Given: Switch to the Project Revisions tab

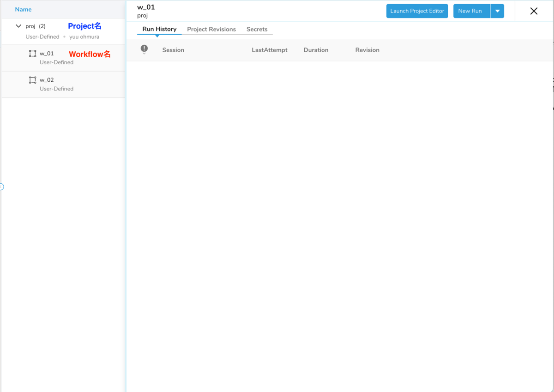Looking at the screenshot, I should click(x=211, y=29).
